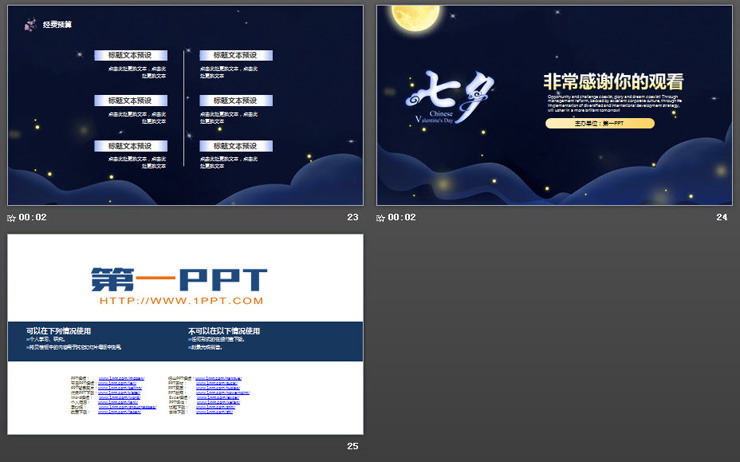Click transition star icon under slide 24

pos(380,218)
